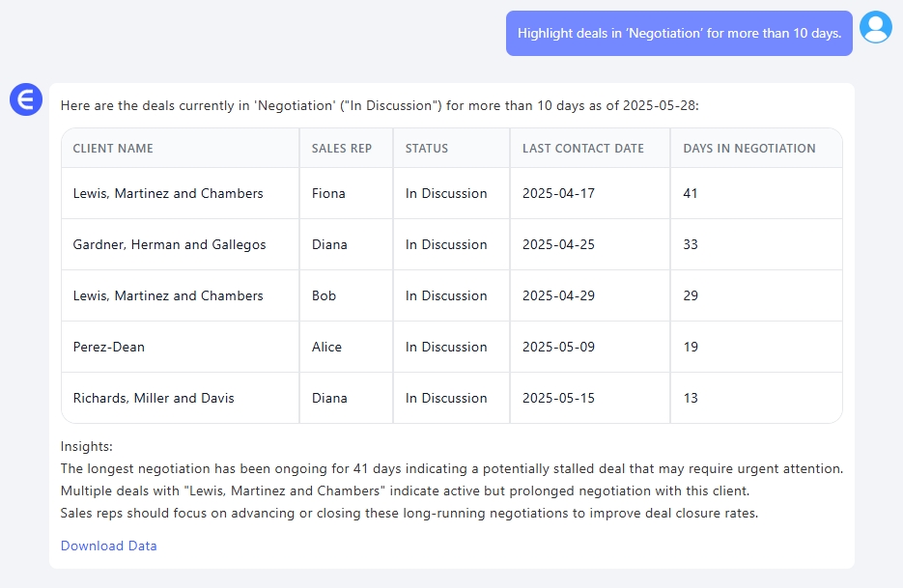
Task: Click the Alice sales rep cell
Action: pyautogui.click(x=326, y=347)
